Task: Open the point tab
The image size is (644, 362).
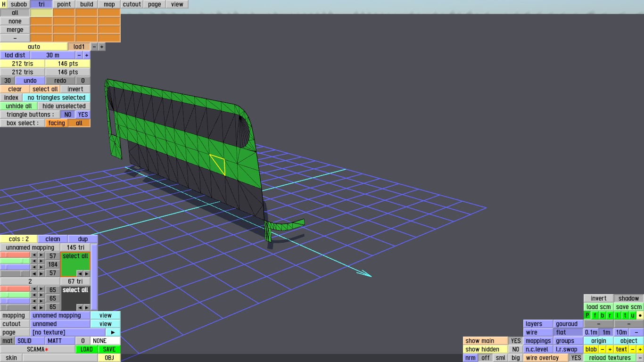Action: 64,4
